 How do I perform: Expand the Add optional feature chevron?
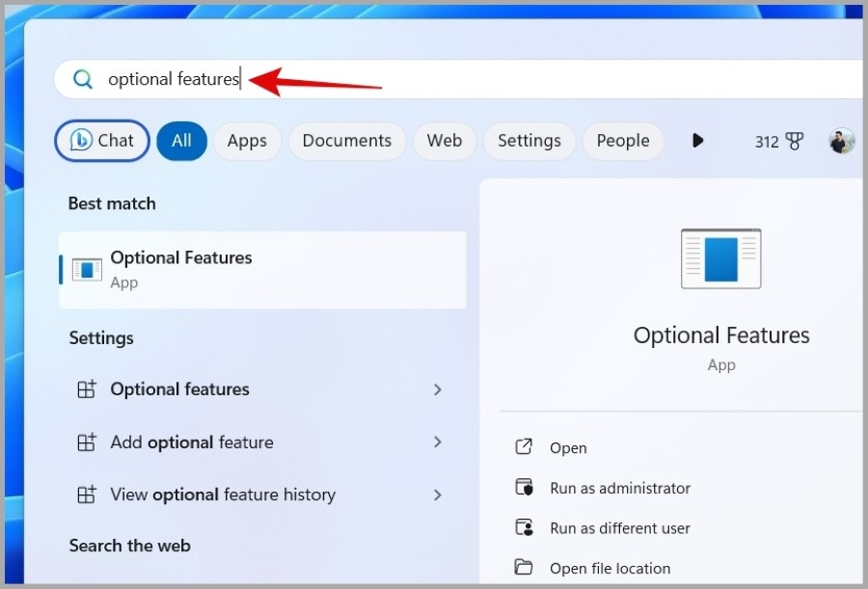coord(437,442)
